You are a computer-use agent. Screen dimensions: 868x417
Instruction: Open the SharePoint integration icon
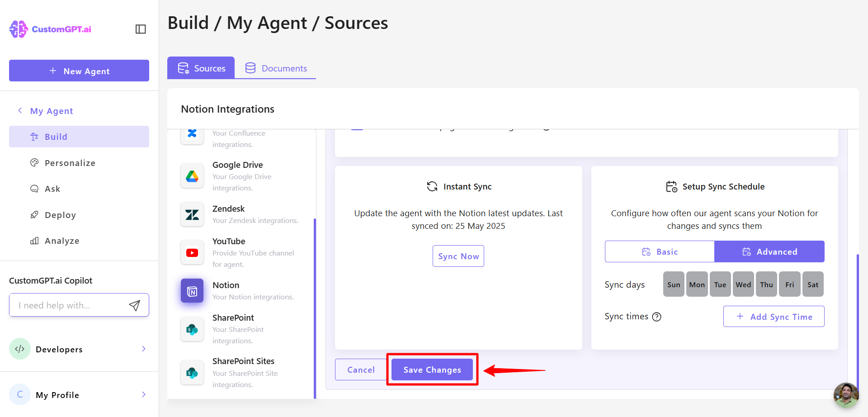(x=192, y=329)
